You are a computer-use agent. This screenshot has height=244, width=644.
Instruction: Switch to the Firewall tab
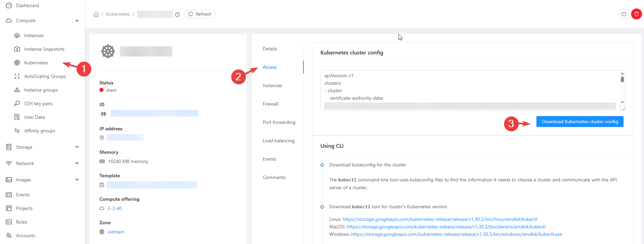[x=270, y=104]
